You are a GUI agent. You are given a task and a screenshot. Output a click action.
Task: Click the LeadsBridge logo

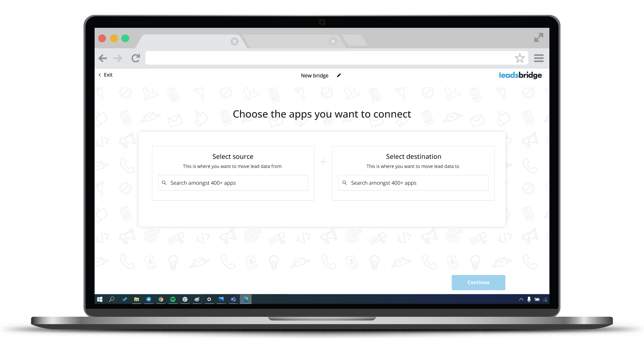click(520, 75)
